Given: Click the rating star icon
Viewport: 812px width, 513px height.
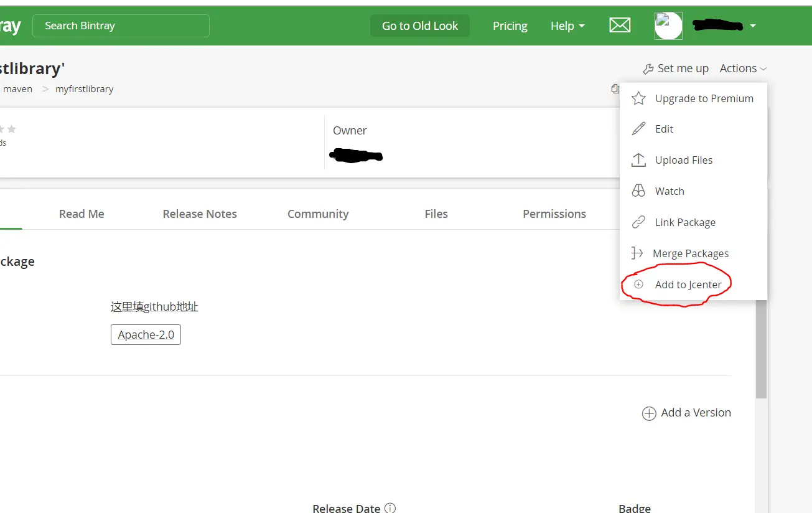Looking at the screenshot, I should (x=11, y=129).
